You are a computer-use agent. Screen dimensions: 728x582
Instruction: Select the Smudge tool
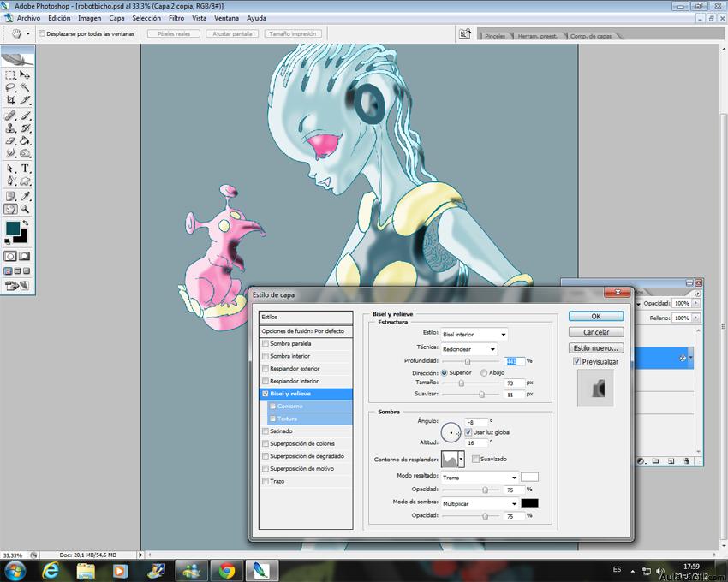(x=10, y=153)
